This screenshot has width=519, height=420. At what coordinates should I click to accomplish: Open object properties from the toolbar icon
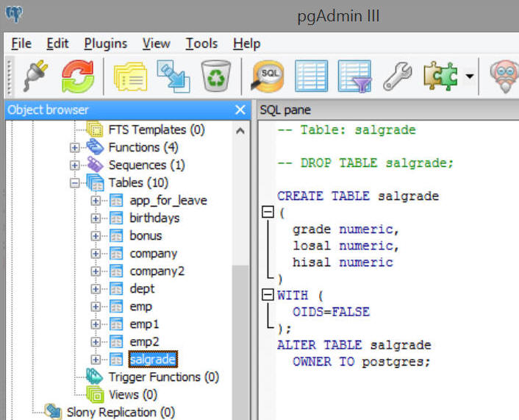pyautogui.click(x=131, y=75)
